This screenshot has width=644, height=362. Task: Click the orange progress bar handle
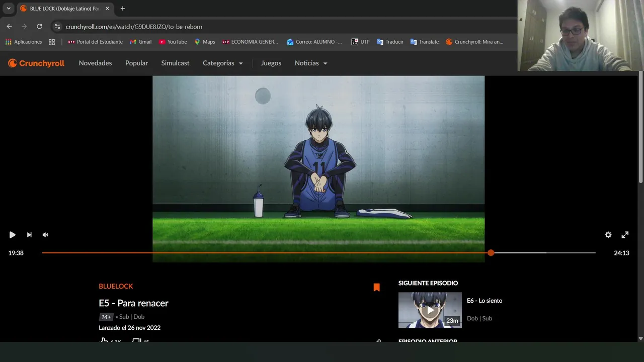tap(491, 253)
